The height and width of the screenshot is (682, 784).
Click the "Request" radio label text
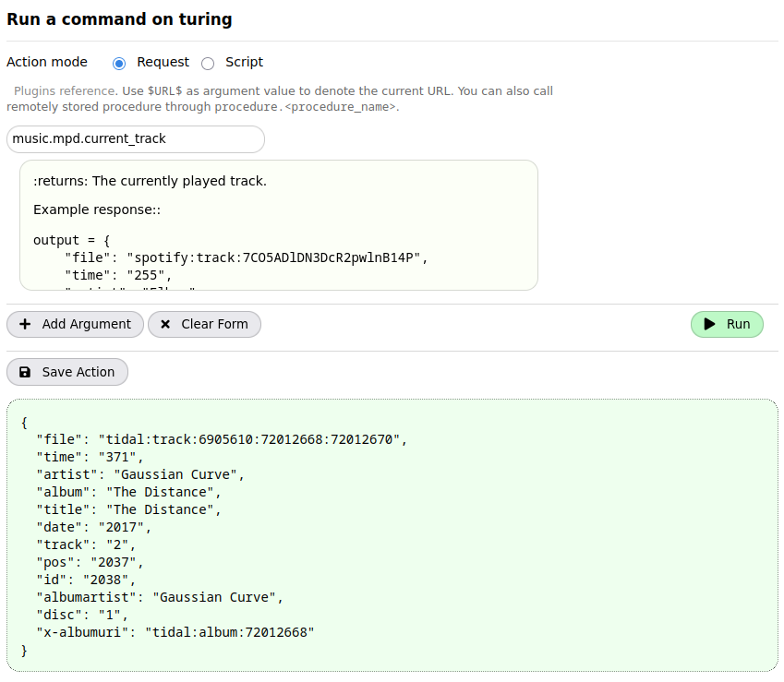[163, 63]
